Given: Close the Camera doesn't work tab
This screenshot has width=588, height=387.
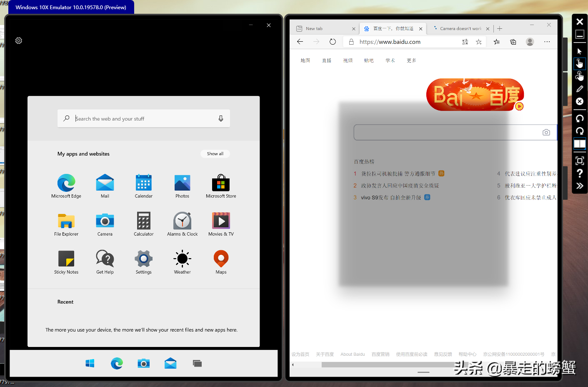Looking at the screenshot, I should click(488, 29).
